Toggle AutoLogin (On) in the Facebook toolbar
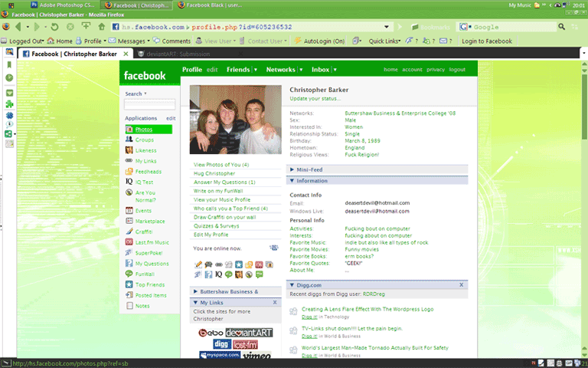The height and width of the screenshot is (368, 588). coord(319,41)
